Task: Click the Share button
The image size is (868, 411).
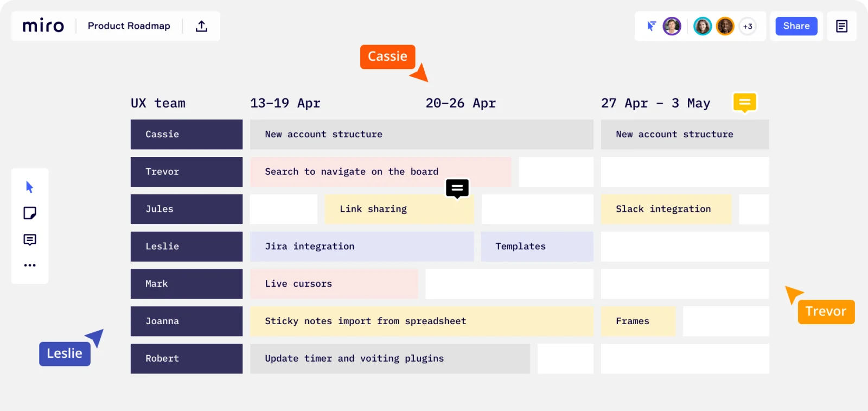Action: [x=796, y=26]
